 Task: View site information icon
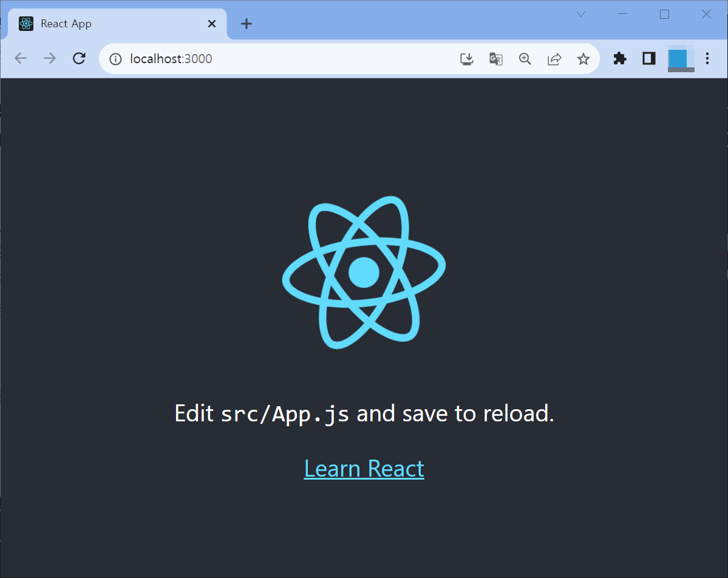pyautogui.click(x=115, y=59)
